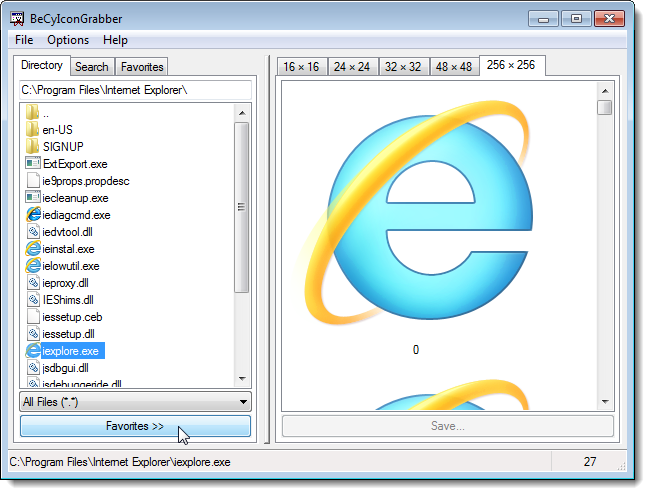This screenshot has width=650, height=495.
Task: Click the SIGNUP folder icon
Action: tap(32, 147)
